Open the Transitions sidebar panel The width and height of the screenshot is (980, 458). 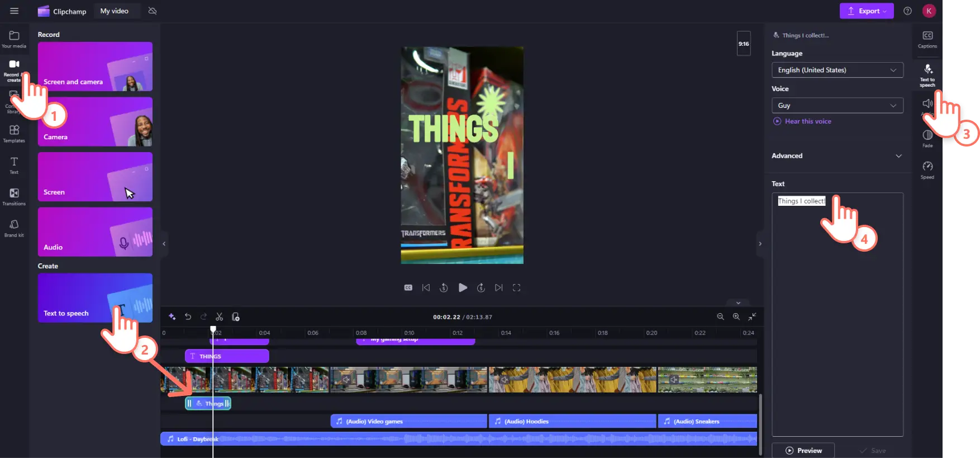coord(14,196)
